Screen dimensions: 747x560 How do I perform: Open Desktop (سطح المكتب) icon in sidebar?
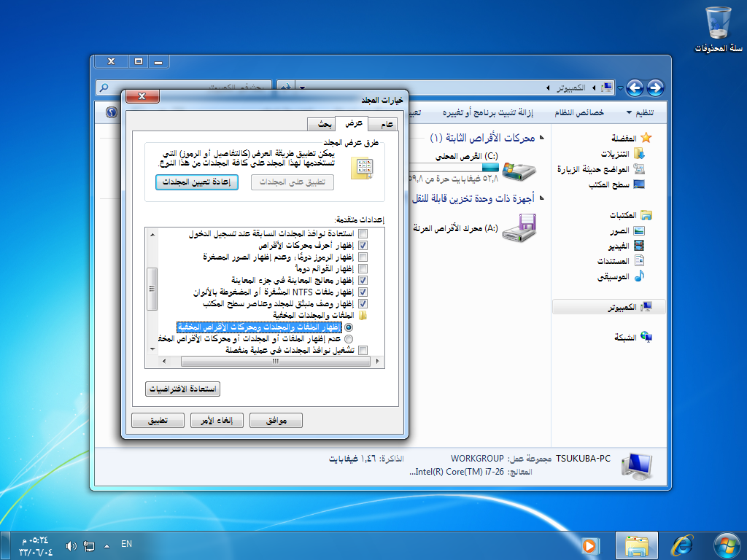(x=639, y=184)
